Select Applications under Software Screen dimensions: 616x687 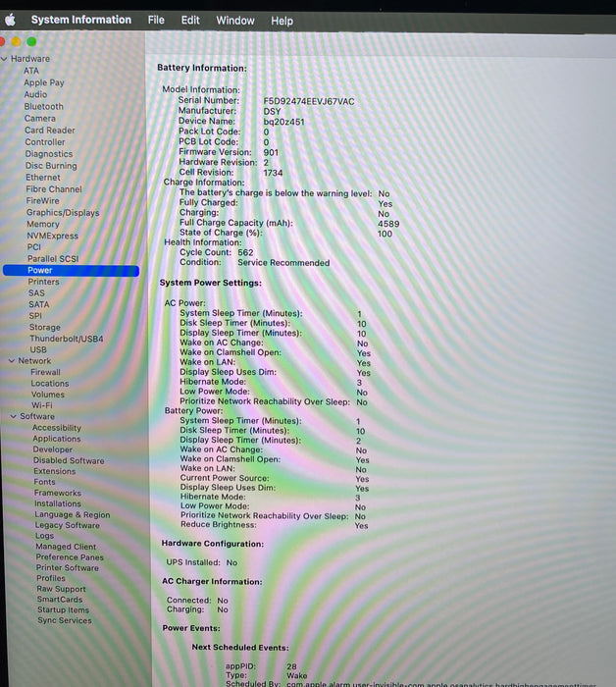click(x=57, y=439)
